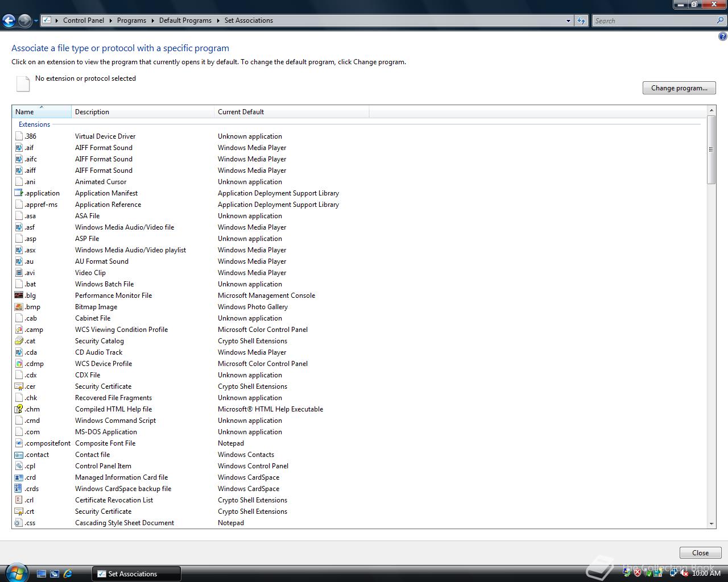Click the Back navigation arrow
This screenshot has width=728, height=582.
(9, 21)
